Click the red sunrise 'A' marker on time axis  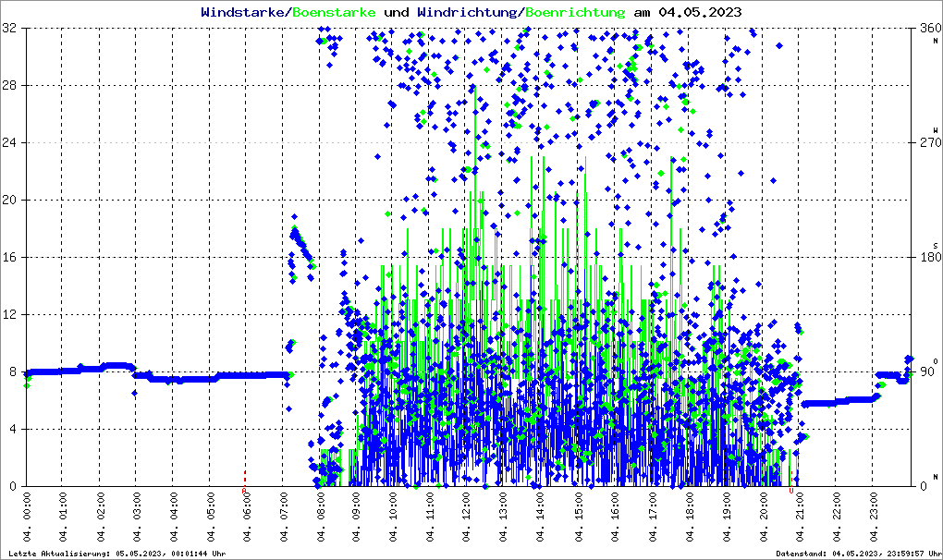coord(244,491)
